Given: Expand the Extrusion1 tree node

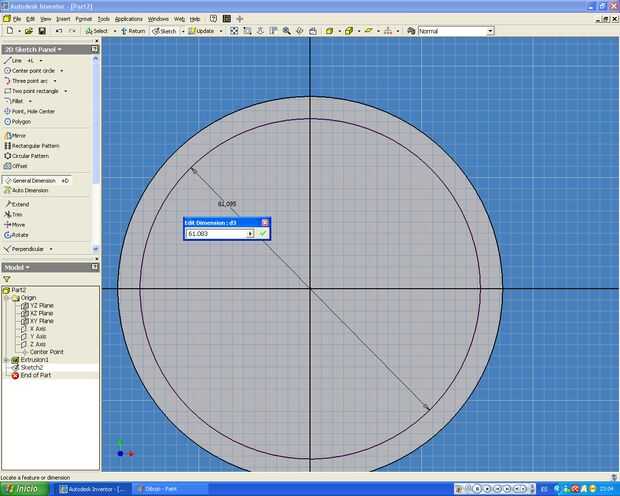Looking at the screenshot, I should (7, 360).
